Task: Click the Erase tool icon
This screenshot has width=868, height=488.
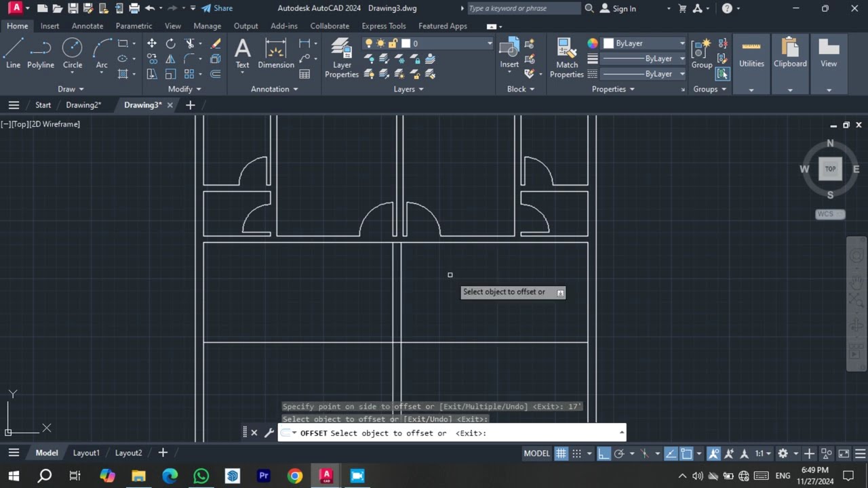Action: coord(216,43)
